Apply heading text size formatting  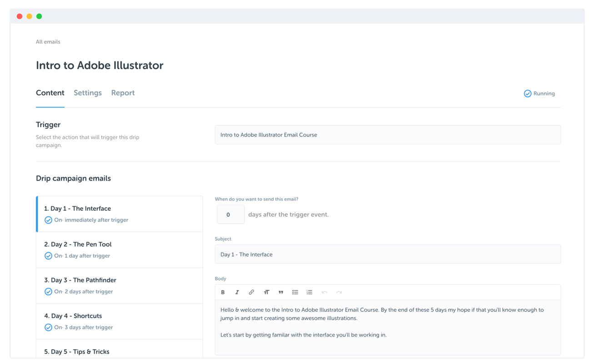266,292
